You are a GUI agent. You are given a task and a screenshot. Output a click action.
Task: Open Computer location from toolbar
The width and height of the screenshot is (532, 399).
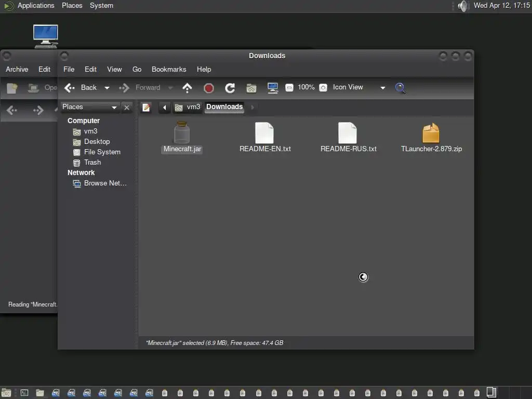tap(272, 88)
